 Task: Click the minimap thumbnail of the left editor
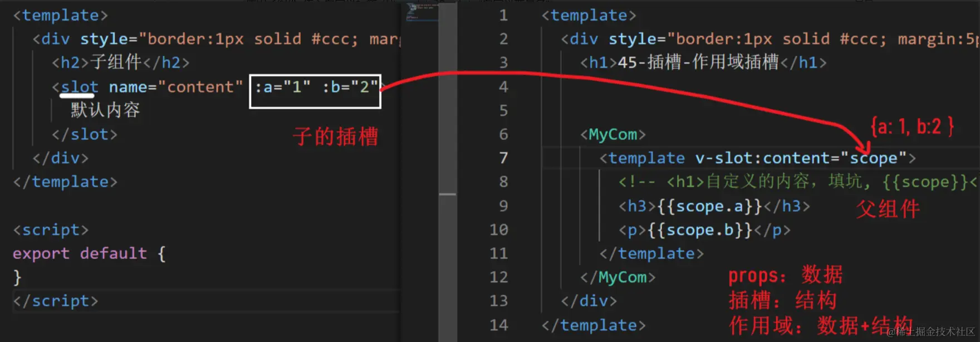(x=422, y=12)
